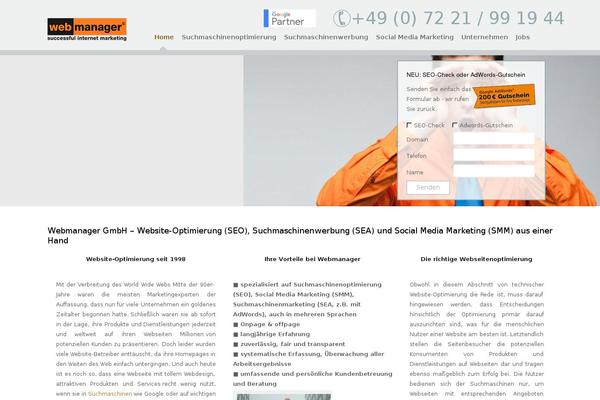Go to the Home menu item
Image resolution: width=600 pixels, height=400 pixels.
[x=164, y=37]
